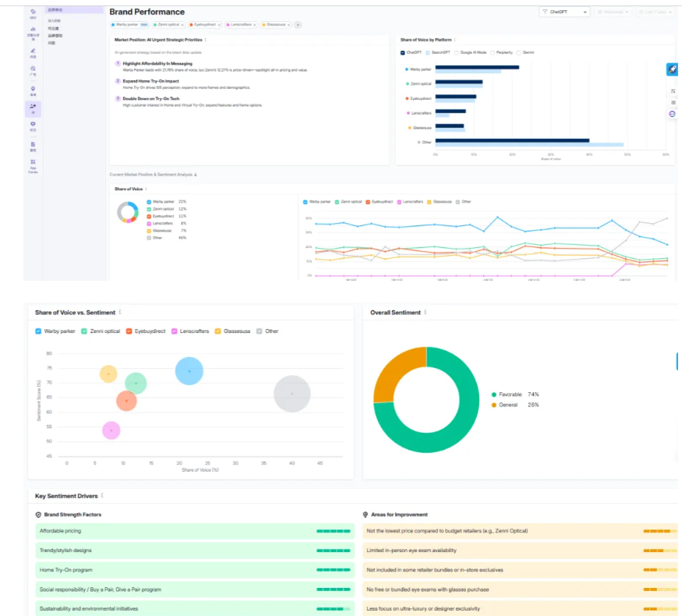
Task: Toggle Zenni optical in Share of Voice vs. Sentiment legend
Action: pos(84,331)
